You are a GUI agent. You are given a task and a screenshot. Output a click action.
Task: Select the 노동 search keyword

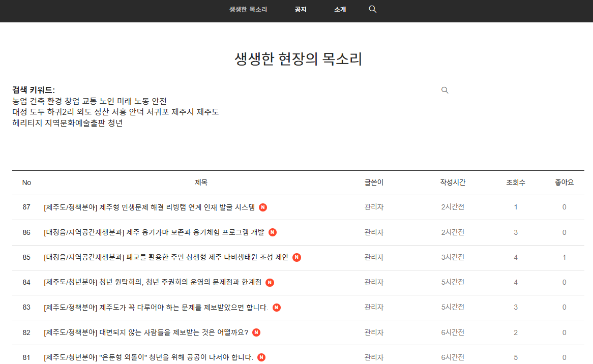142,101
